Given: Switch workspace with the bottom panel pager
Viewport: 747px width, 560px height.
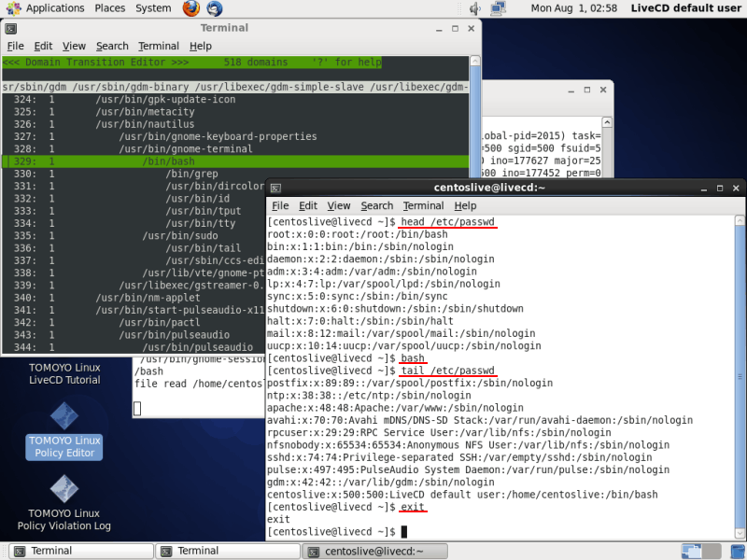Looking at the screenshot, I should coord(700,551).
